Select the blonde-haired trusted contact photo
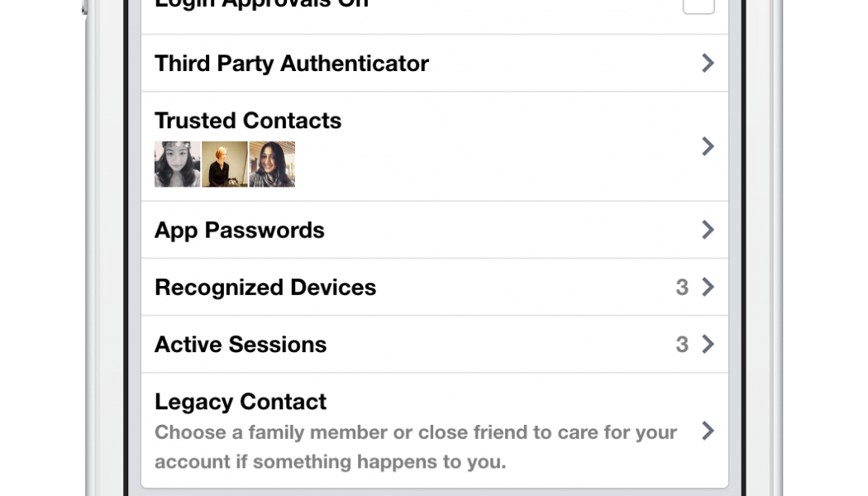 coord(225,164)
